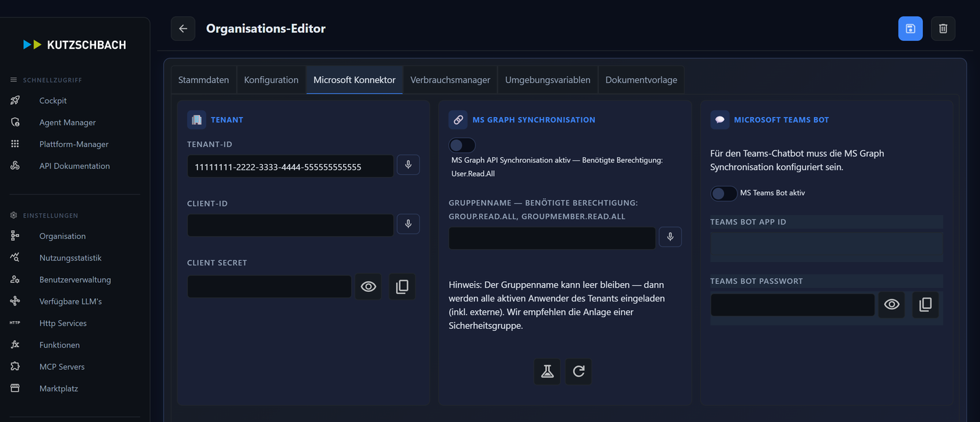Click microphone button beside Gruppenname field
980x422 pixels.
[670, 237]
